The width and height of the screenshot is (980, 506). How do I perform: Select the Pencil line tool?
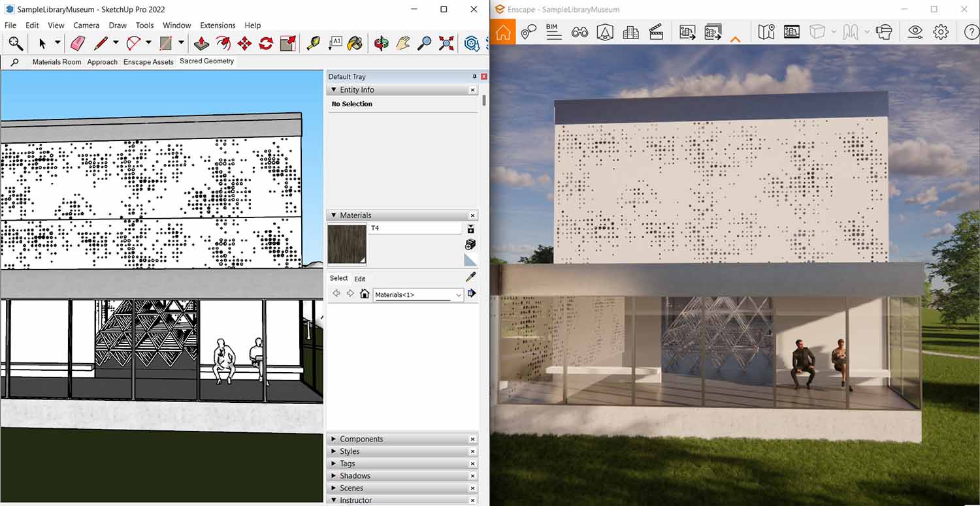100,43
